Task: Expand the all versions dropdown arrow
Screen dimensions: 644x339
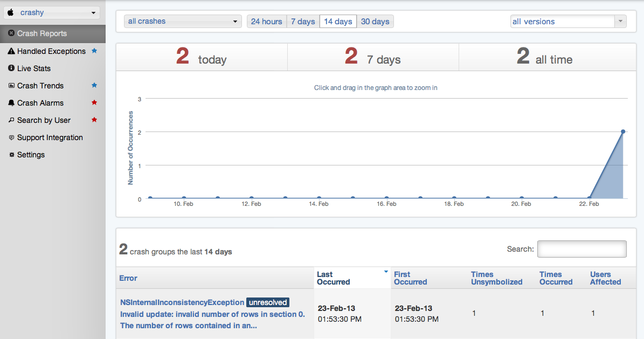Action: [621, 22]
